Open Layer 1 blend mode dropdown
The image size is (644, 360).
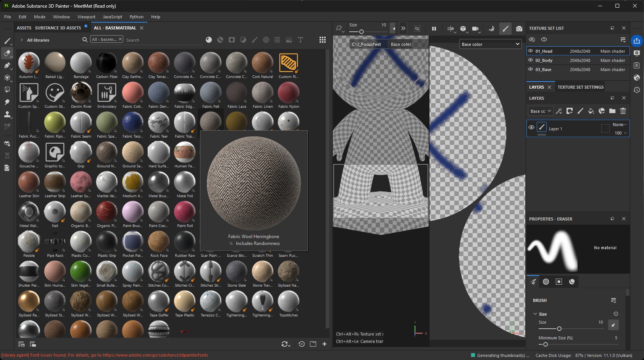point(619,125)
